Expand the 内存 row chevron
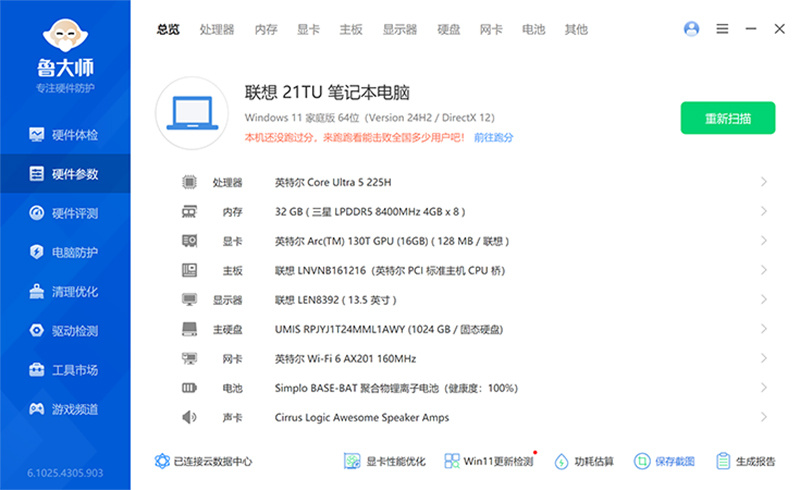This screenshot has width=800, height=490. (764, 211)
